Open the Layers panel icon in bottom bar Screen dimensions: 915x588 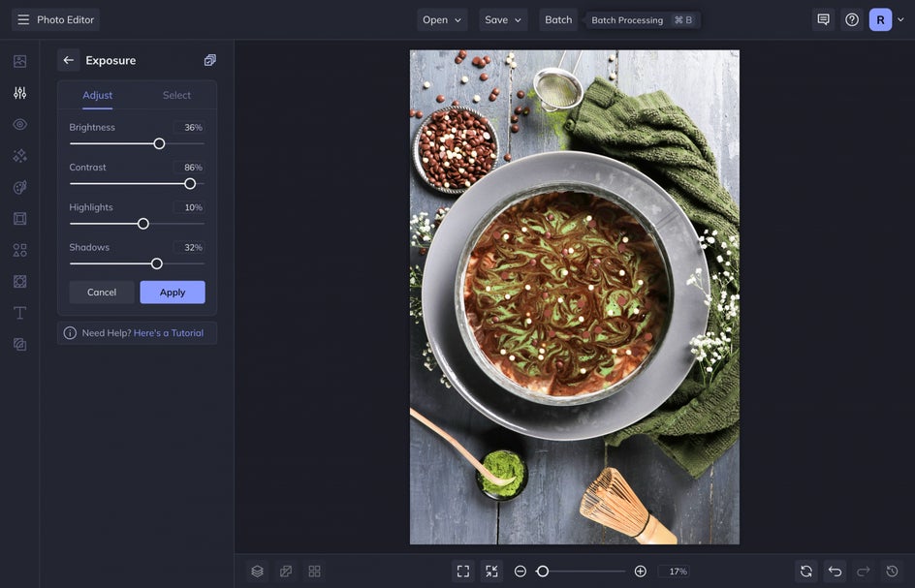(257, 572)
